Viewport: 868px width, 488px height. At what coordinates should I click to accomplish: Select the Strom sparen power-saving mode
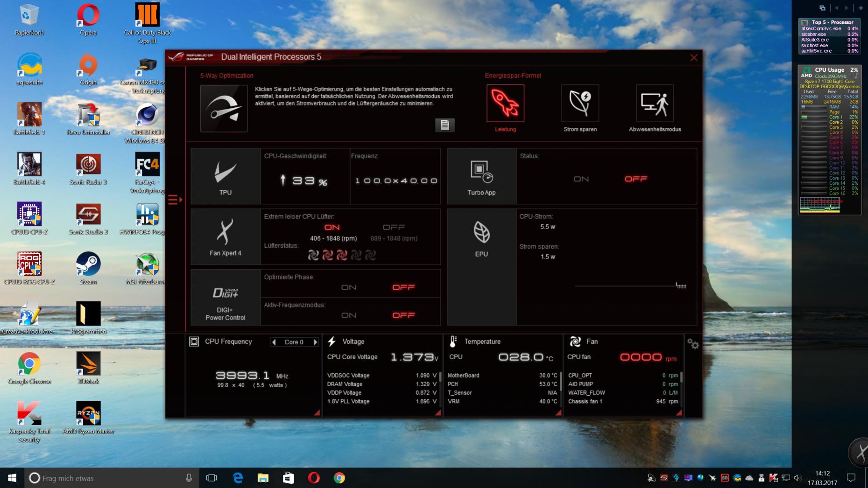pyautogui.click(x=580, y=103)
